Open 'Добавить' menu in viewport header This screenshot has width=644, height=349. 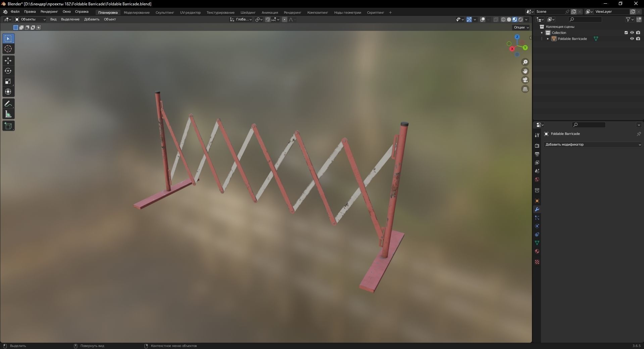[92, 19]
